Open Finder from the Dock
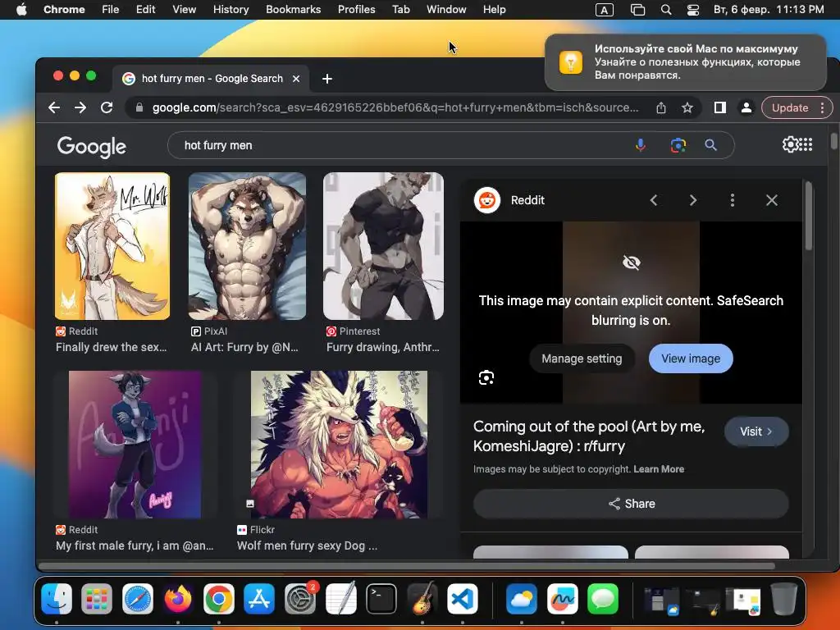Screen dimensions: 840x630 (57, 598)
